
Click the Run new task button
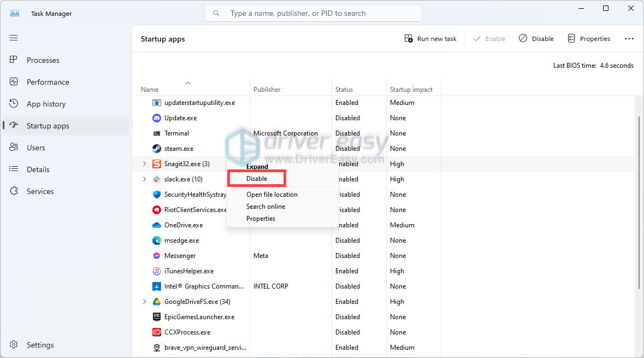pyautogui.click(x=430, y=39)
